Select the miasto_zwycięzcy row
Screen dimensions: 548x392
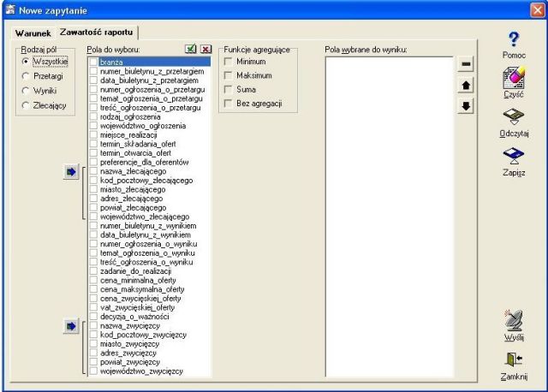150,344
